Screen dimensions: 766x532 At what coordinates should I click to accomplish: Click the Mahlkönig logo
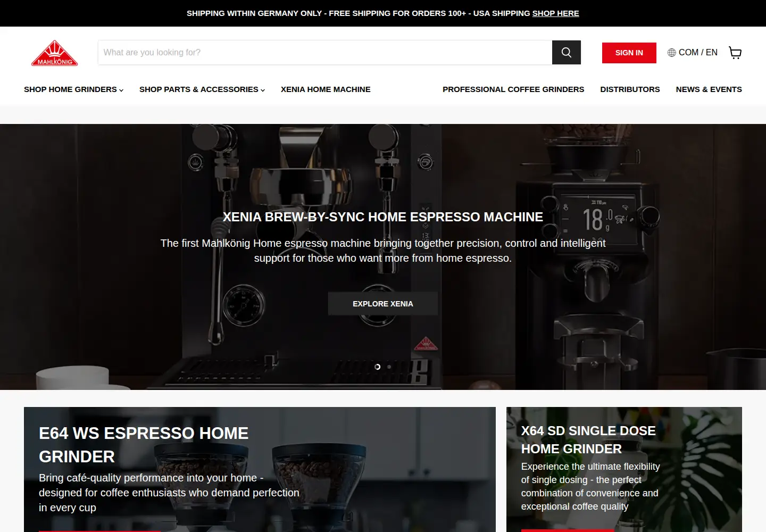pyautogui.click(x=55, y=53)
